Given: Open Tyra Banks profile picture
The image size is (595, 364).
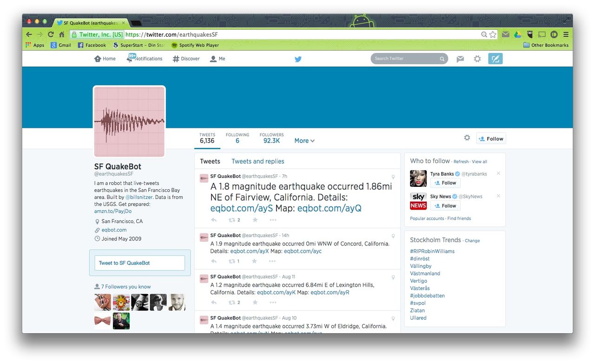Looking at the screenshot, I should point(418,179).
